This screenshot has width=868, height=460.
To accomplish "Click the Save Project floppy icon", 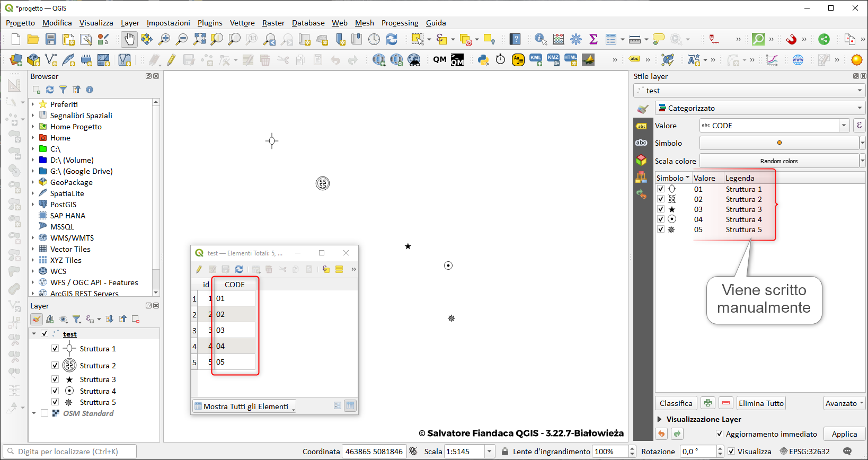I will coord(51,39).
